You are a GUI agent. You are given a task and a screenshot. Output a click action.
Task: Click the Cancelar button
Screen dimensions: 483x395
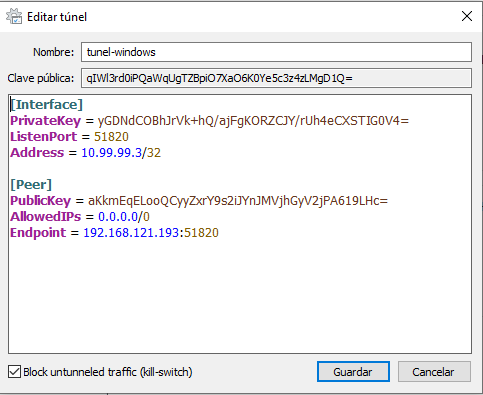point(434,372)
